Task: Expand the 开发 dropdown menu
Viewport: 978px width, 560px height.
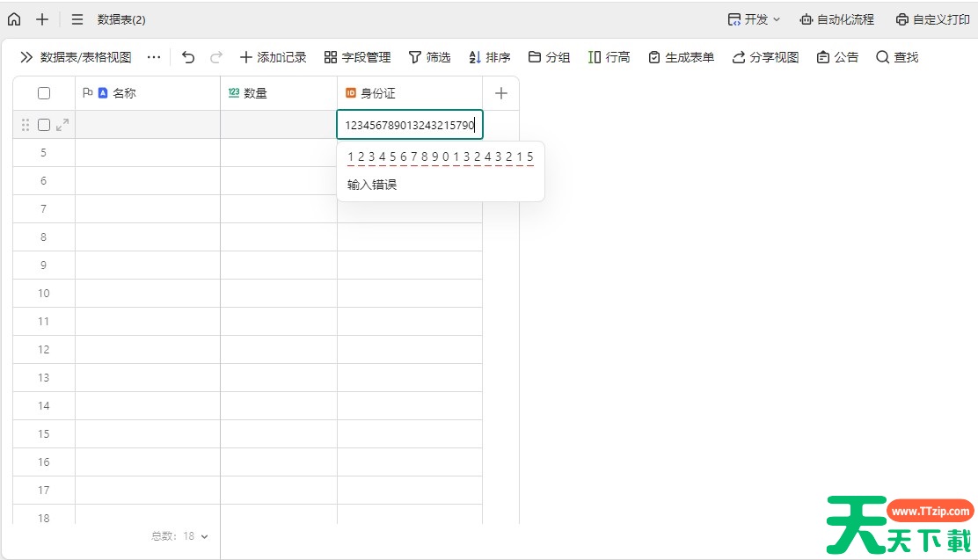Action: tap(754, 19)
